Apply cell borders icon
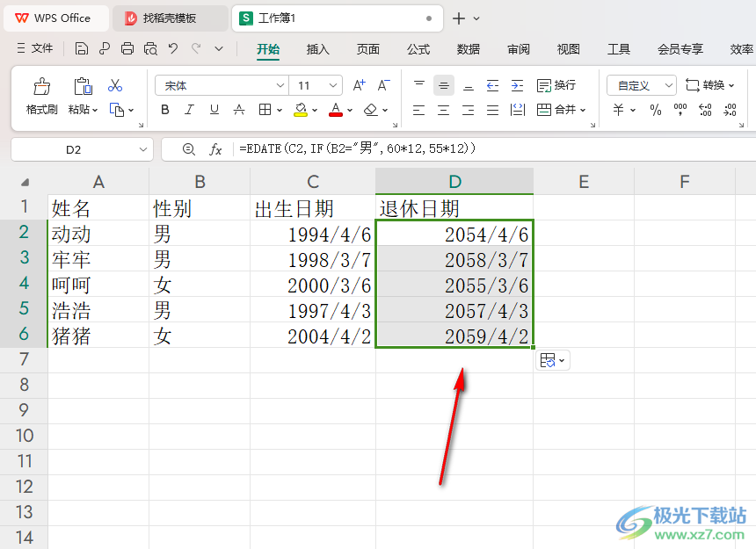Image resolution: width=756 pixels, height=549 pixels. click(265, 111)
